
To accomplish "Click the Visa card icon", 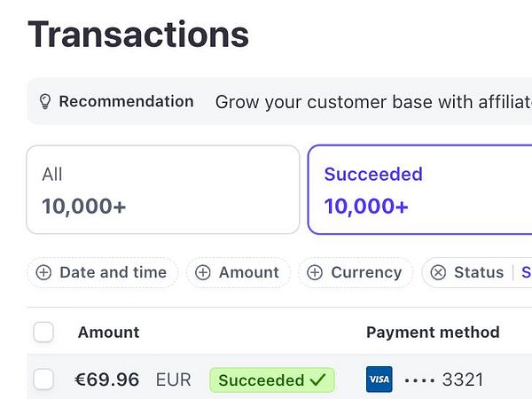I will (379, 379).
